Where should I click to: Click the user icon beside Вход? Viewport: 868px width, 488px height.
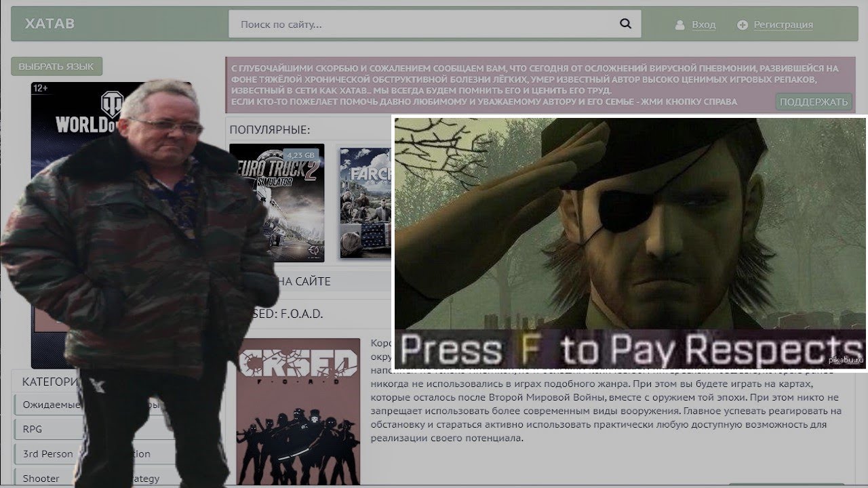tap(680, 25)
